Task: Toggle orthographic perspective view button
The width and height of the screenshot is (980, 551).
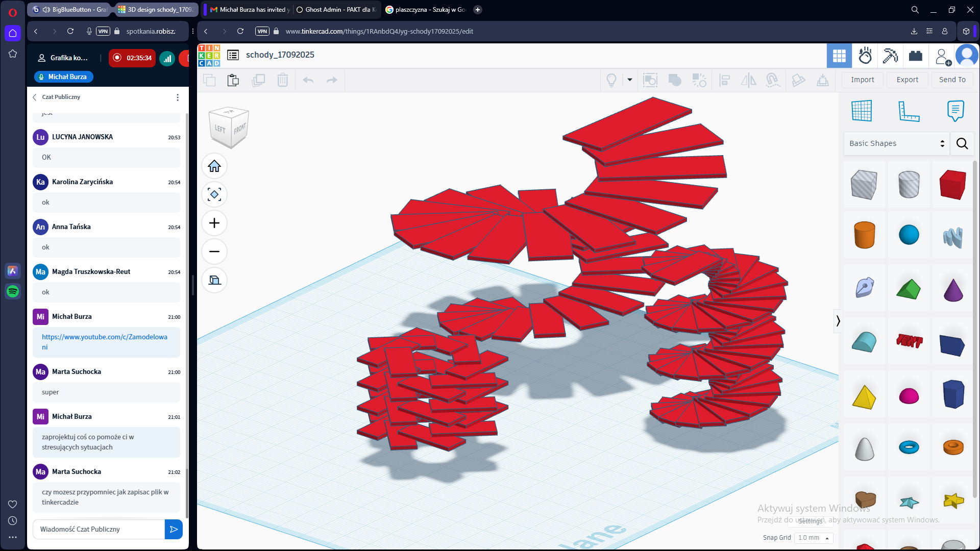Action: [x=214, y=280]
